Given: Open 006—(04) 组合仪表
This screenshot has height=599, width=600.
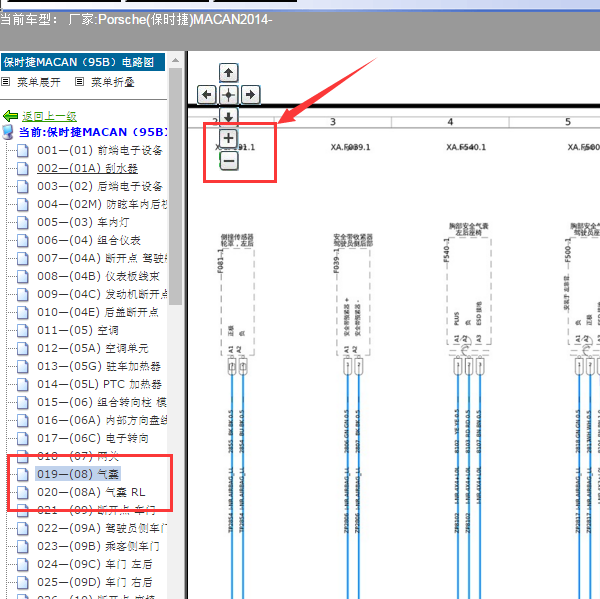Looking at the screenshot, I should (89, 240).
